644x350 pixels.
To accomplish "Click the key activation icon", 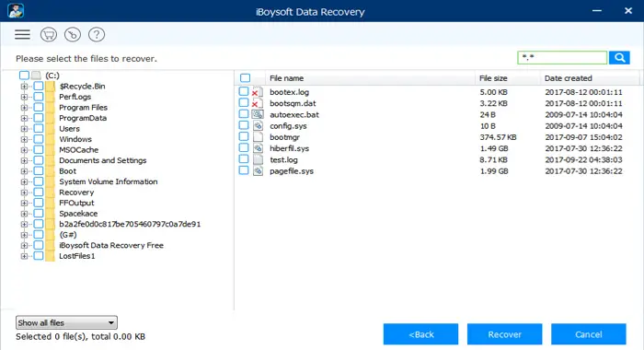I will [x=73, y=35].
